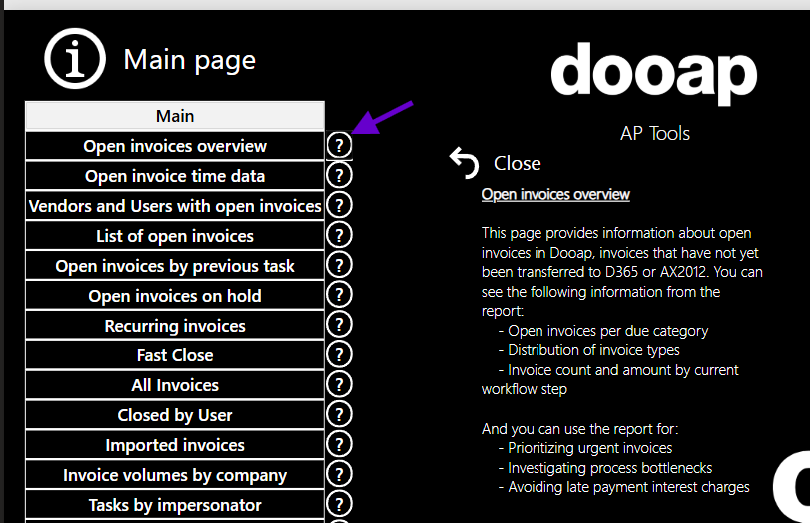Click text 'Open invoices per due category'
Screen dimensions: 810x523
click(x=608, y=331)
